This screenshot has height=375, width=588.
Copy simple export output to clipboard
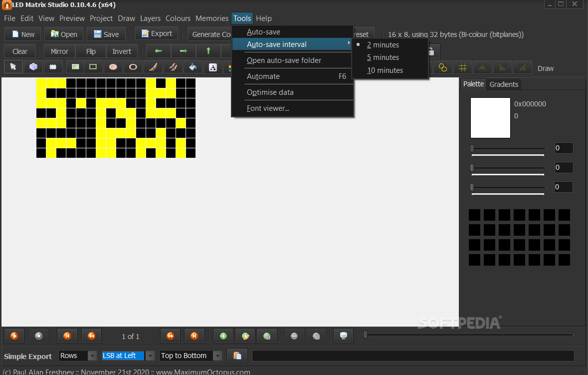(x=237, y=356)
